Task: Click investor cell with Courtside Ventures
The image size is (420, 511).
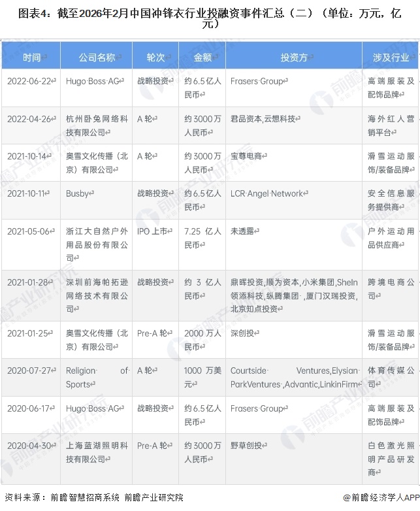Action: click(295, 378)
